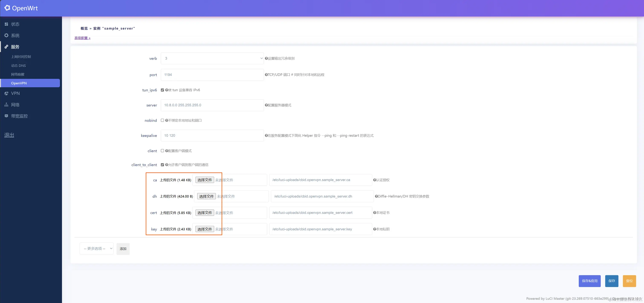Click the 系统 gear icon in sidebar
This screenshot has width=644, height=303.
[x=6, y=35]
